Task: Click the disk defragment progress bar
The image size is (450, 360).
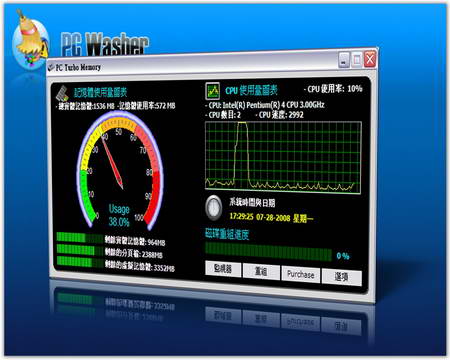Action: pyautogui.click(x=268, y=251)
